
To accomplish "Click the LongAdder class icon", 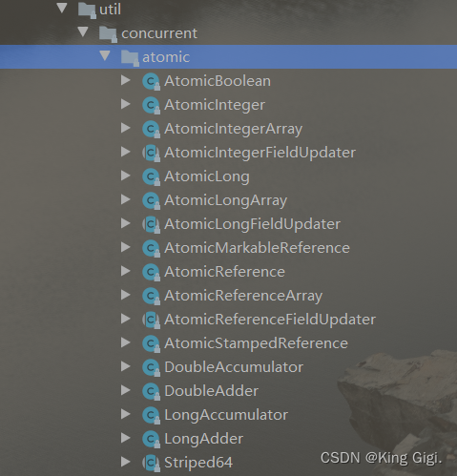I will point(151,439).
